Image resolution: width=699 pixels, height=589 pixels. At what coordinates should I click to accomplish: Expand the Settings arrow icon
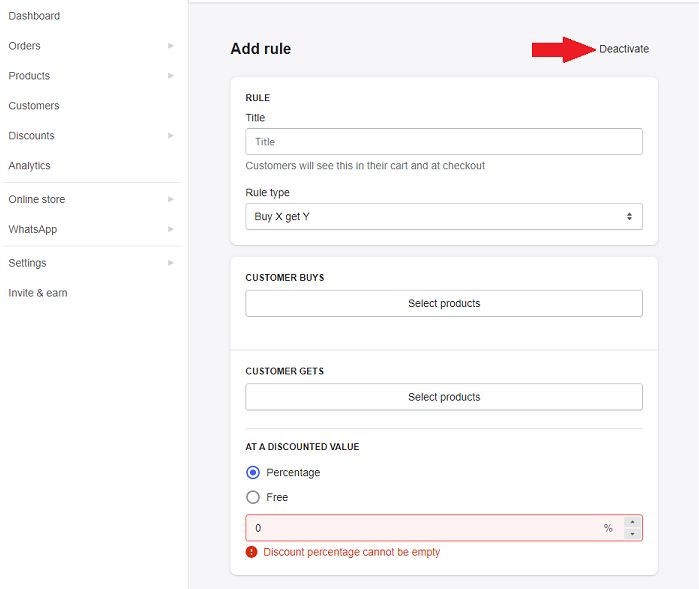(x=170, y=263)
